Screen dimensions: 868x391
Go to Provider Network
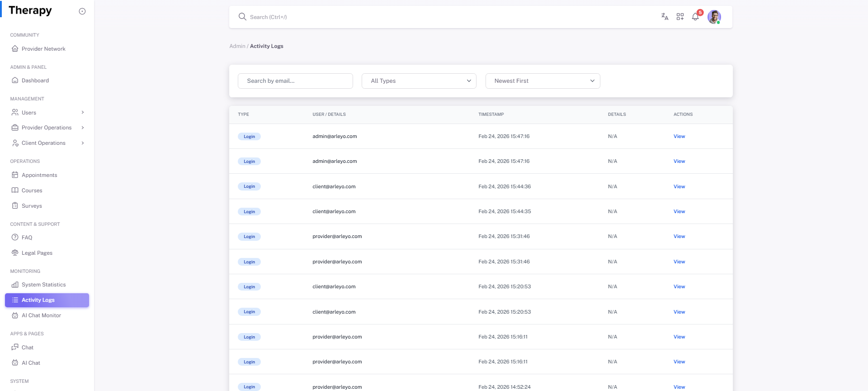pos(43,49)
